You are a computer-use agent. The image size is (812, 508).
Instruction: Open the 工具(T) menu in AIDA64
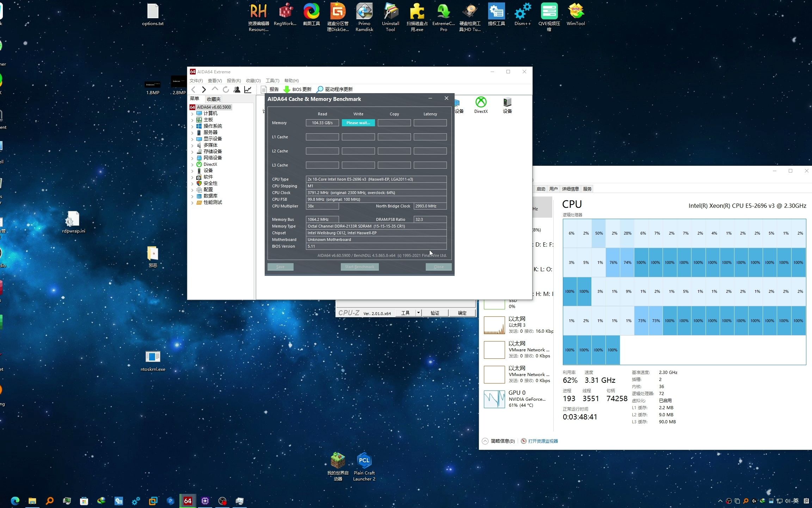pos(272,81)
